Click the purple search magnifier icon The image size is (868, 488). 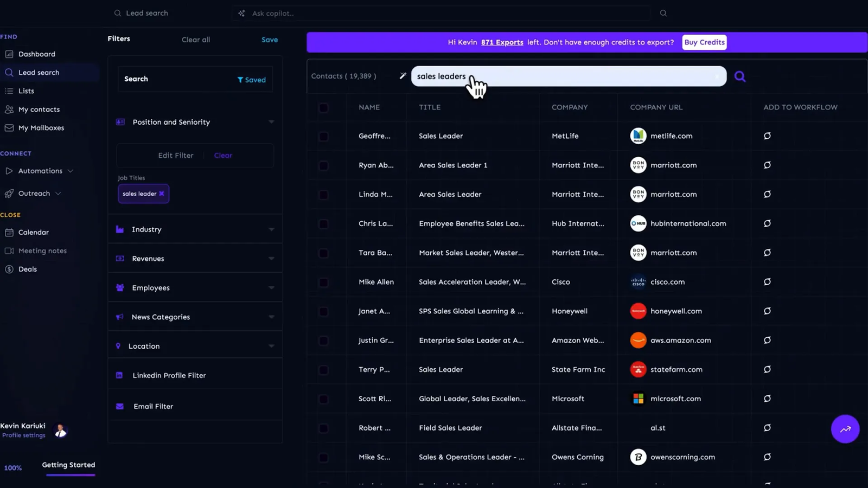pos(739,76)
